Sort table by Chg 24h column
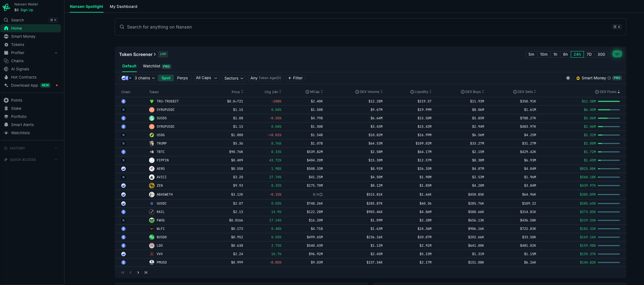Screen dimensions: 644x285 point(273,92)
